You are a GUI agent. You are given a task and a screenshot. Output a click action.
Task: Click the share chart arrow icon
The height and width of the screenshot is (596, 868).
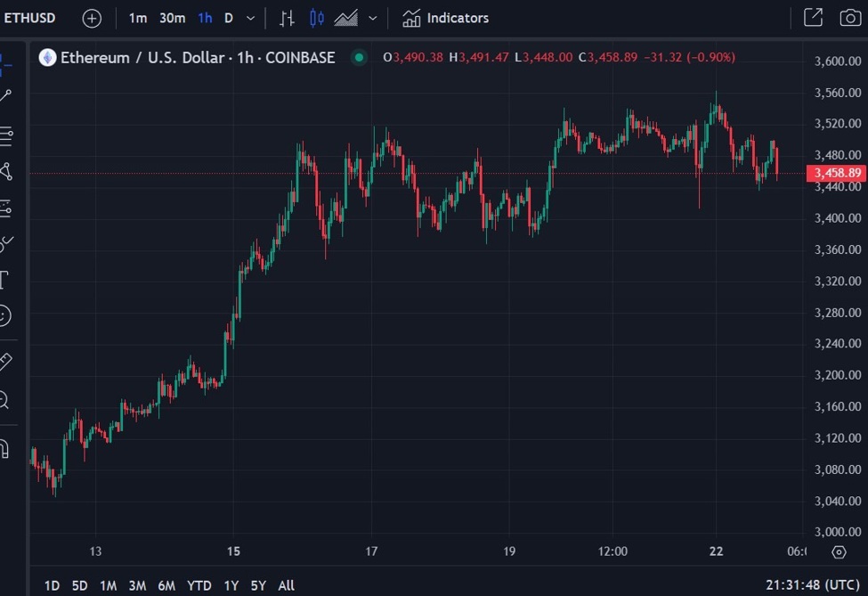point(813,17)
